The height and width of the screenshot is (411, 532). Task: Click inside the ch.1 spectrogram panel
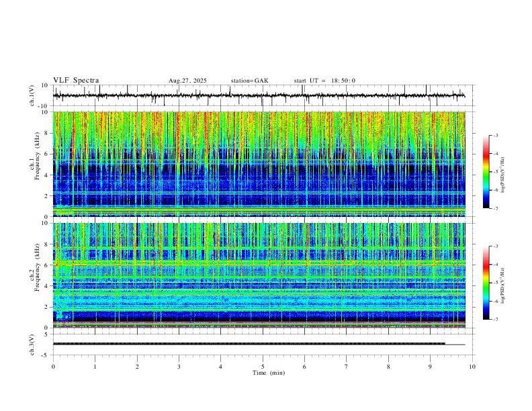(x=259, y=164)
